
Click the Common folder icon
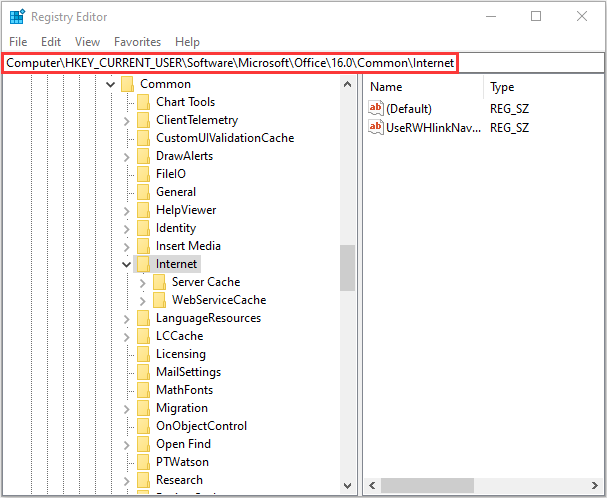(127, 84)
